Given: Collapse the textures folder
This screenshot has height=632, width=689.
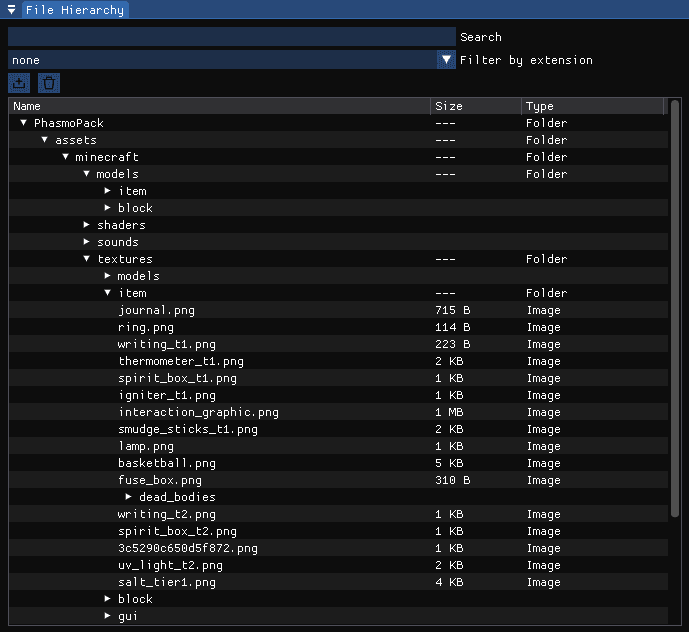Looking at the screenshot, I should [87, 258].
